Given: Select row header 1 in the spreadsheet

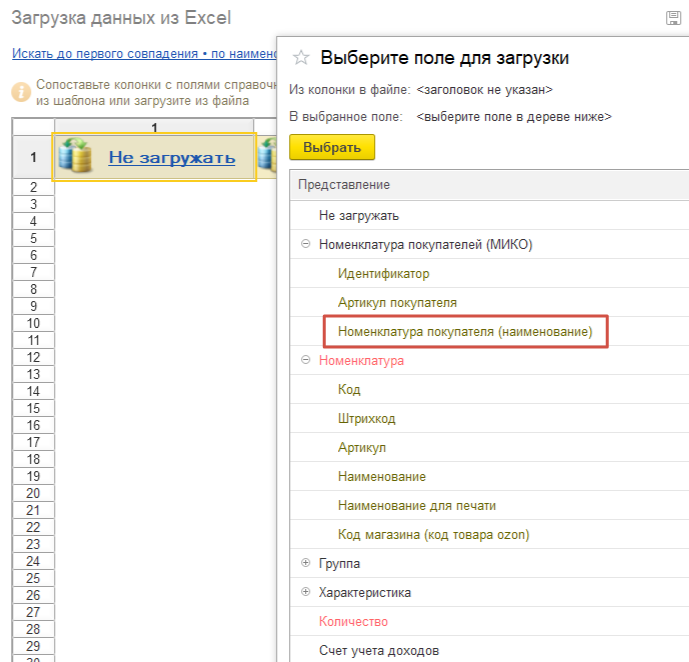Looking at the screenshot, I should [x=33, y=157].
